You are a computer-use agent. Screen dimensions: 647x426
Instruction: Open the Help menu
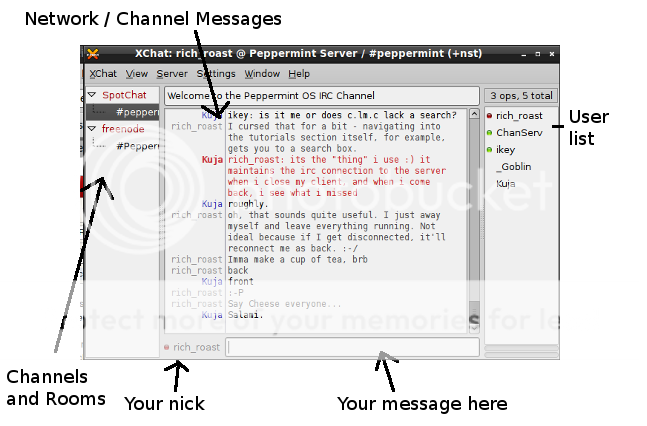299,74
